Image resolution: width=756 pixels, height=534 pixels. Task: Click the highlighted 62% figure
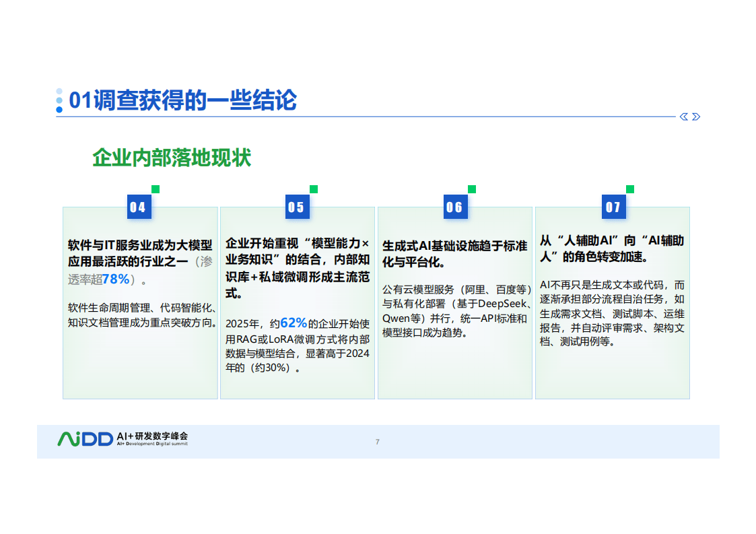pos(293,323)
